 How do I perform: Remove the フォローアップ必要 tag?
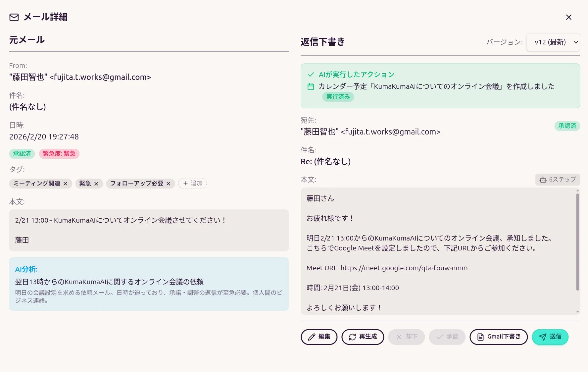[x=168, y=184]
